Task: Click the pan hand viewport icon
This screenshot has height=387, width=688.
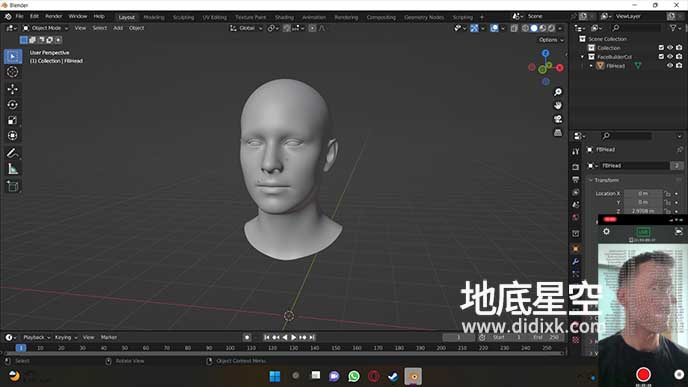Action: [x=558, y=106]
